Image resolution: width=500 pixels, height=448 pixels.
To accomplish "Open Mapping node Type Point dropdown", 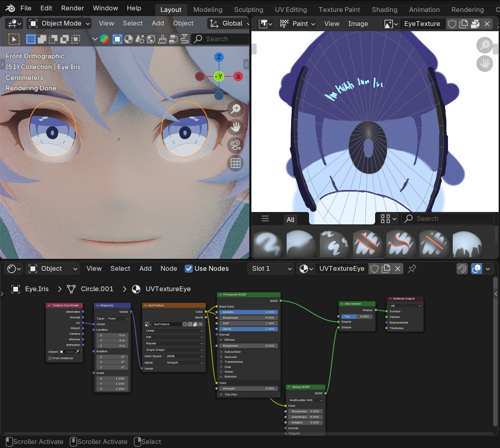I will (x=118, y=319).
